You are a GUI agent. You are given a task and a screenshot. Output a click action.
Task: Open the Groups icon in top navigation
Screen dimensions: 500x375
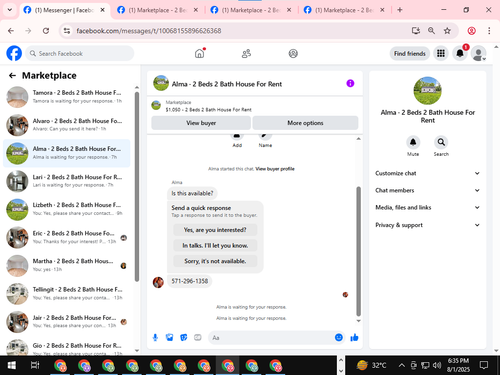(x=293, y=53)
